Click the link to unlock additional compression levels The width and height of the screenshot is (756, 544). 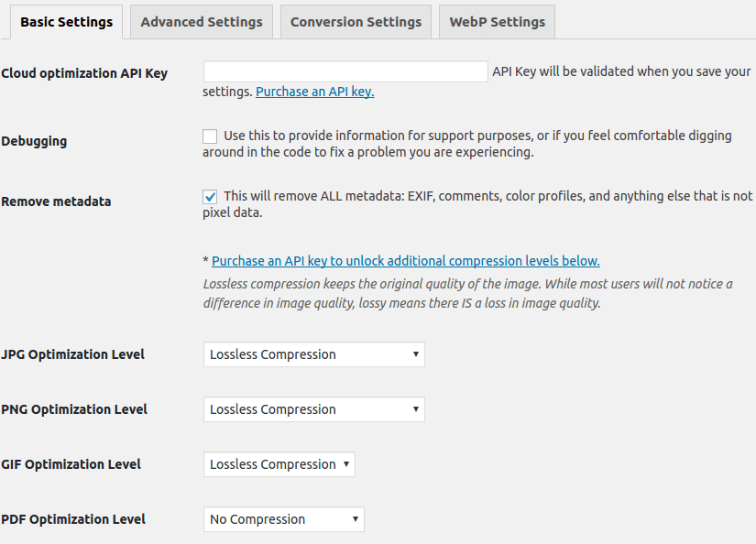tap(405, 260)
